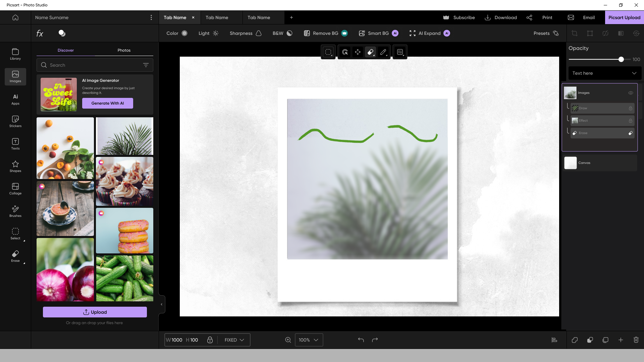Open the Stickers panel
The height and width of the screenshot is (362, 644).
click(x=15, y=122)
